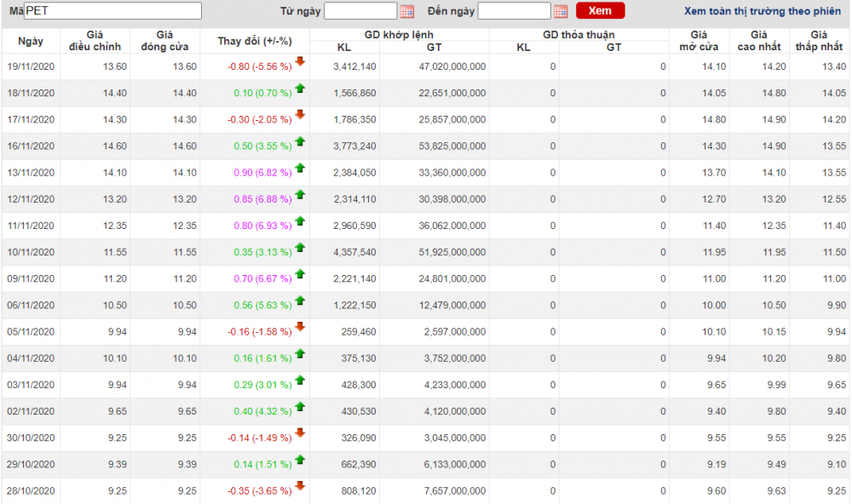This screenshot has height=504, width=852.
Task: Open Xem toàn thị trường theo phiên link
Action: (763, 11)
